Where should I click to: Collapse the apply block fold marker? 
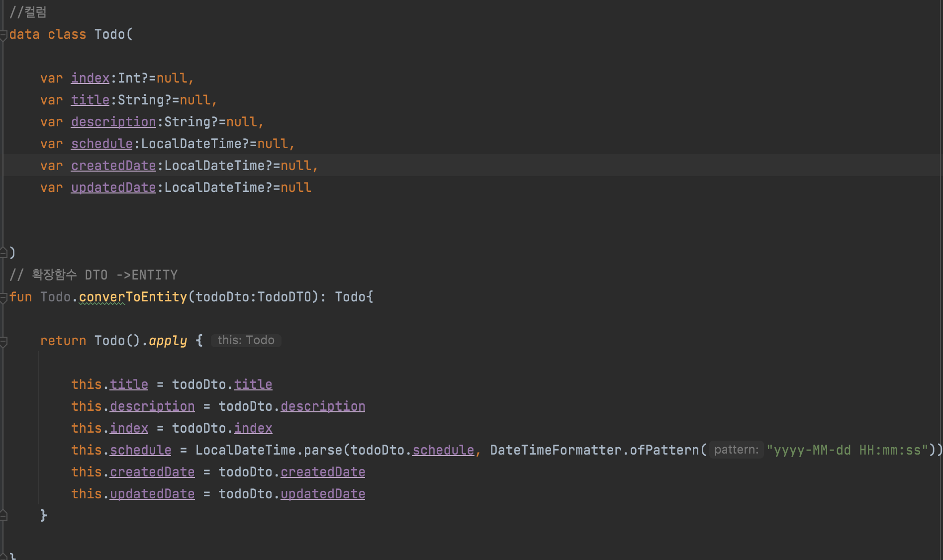pos(4,340)
